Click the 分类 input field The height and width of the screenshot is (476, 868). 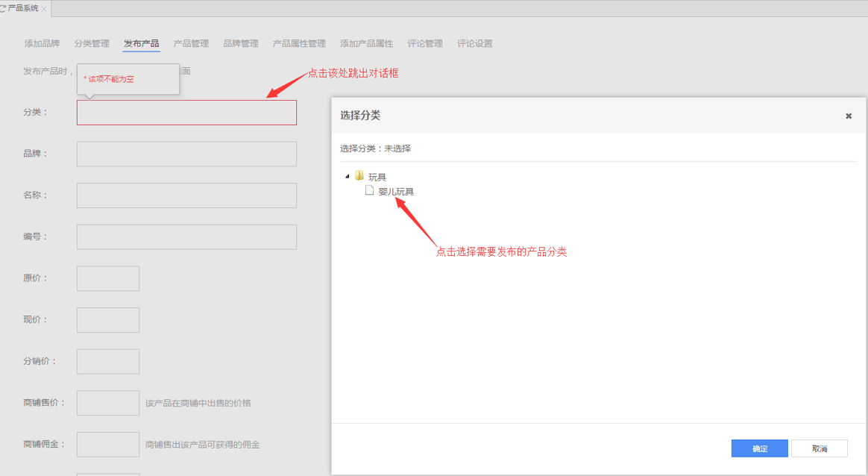[x=186, y=113]
